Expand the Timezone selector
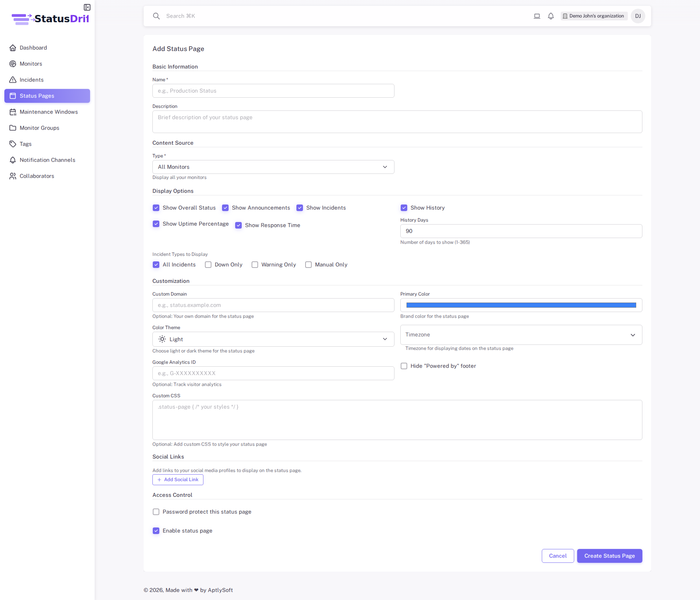This screenshot has width=700, height=600. point(521,335)
